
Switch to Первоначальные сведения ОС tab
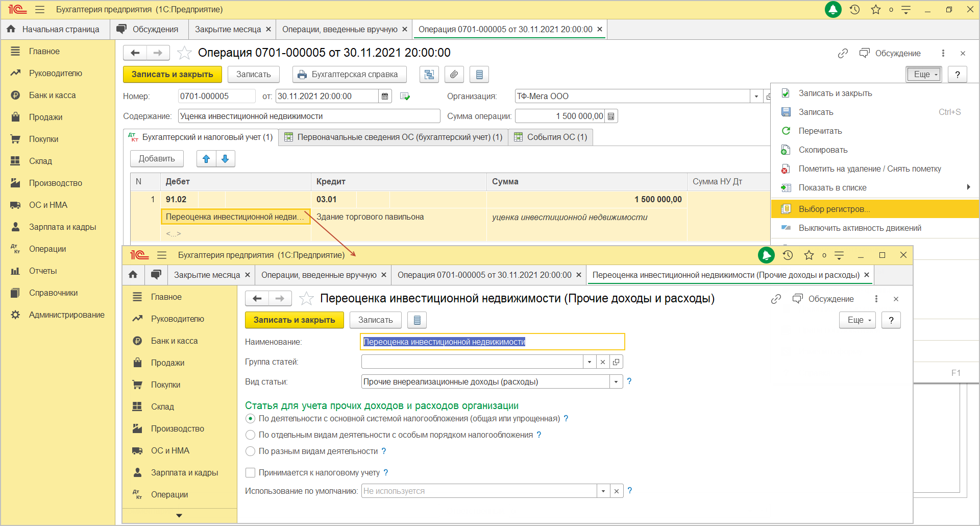click(x=394, y=137)
